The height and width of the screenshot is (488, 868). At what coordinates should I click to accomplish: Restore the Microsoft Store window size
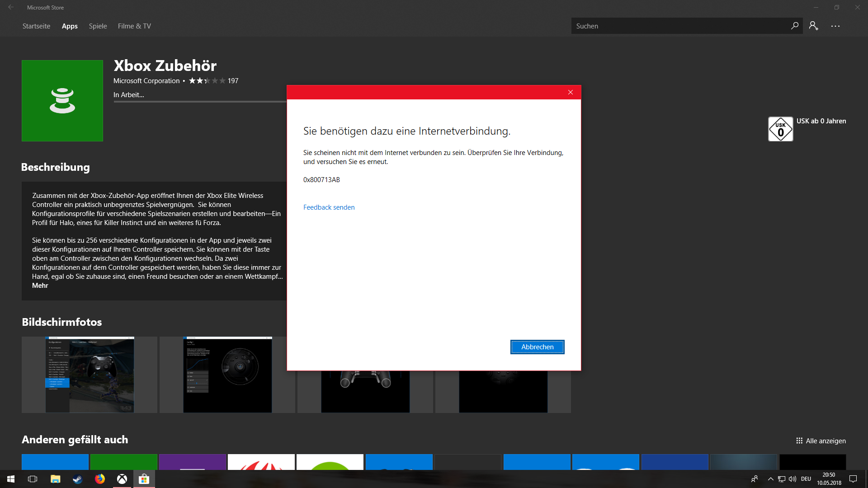click(x=837, y=7)
